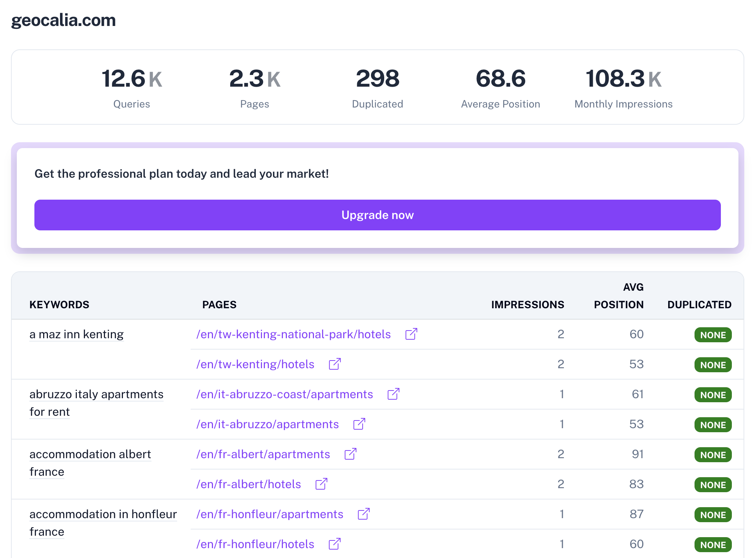Click NONE badge for /en/it-abruzzo/apartments row
Screen dimensions: 756x558
pos(713,425)
